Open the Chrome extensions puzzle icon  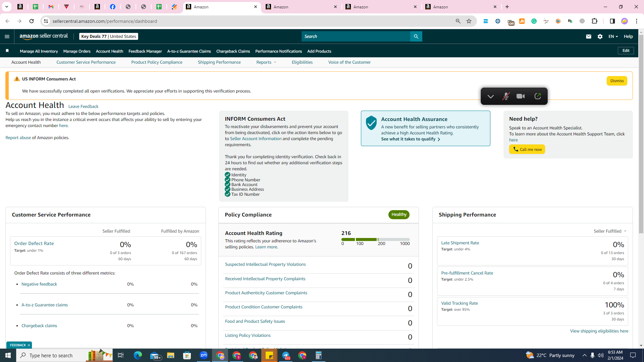click(x=595, y=21)
